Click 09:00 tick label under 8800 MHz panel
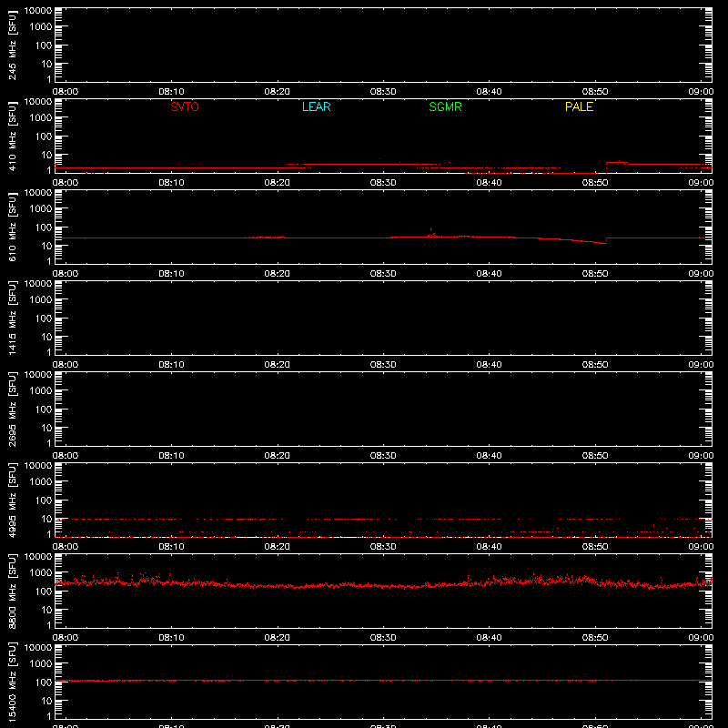Image resolution: width=728 pixels, height=728 pixels. 701,638
